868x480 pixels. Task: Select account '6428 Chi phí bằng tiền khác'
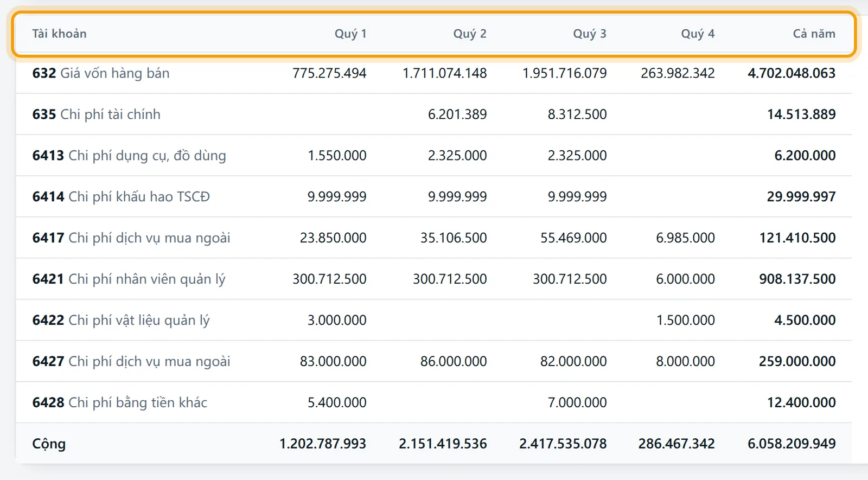(x=120, y=402)
